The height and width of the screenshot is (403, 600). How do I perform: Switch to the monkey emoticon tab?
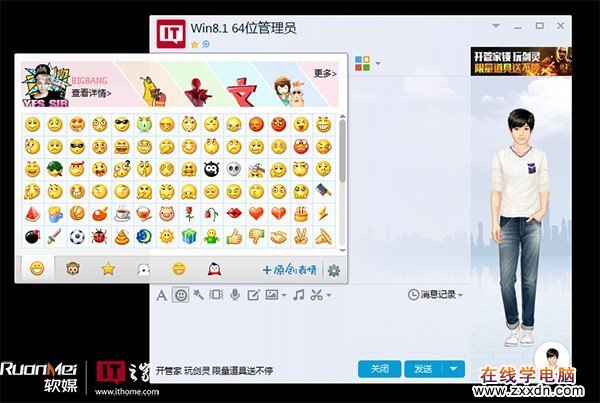[73, 269]
